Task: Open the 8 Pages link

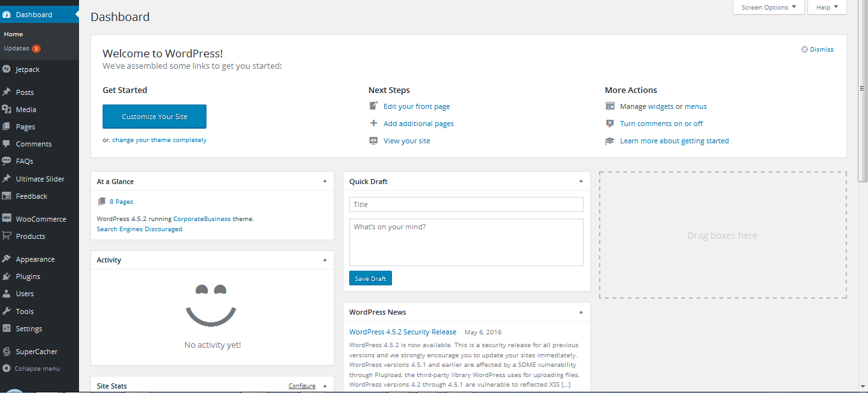Action: click(121, 201)
